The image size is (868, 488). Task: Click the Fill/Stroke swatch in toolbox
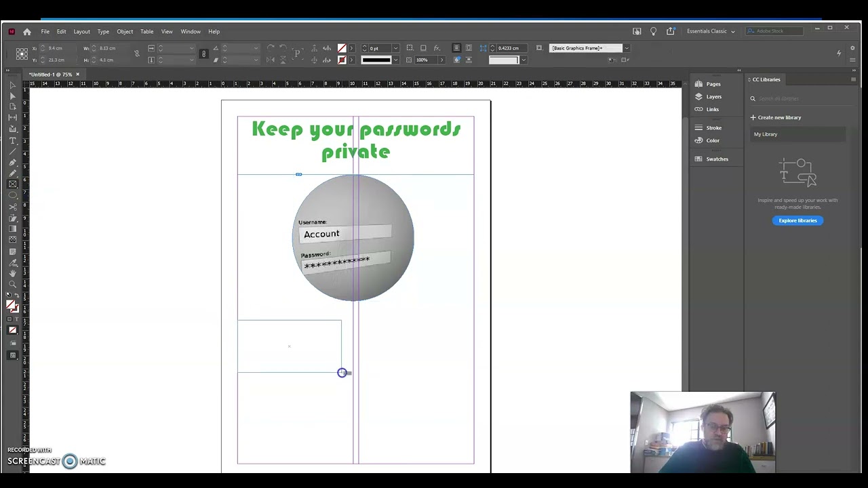[12, 306]
